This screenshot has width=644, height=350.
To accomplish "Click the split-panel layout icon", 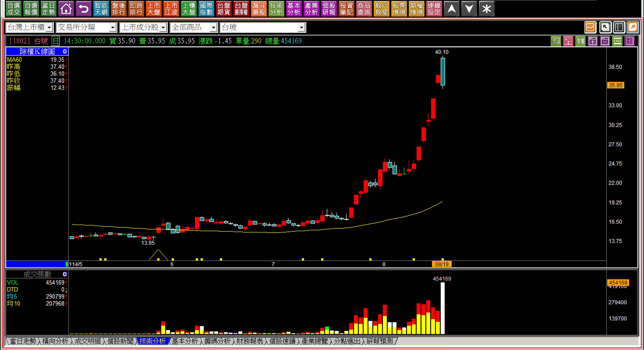I will [x=619, y=27].
